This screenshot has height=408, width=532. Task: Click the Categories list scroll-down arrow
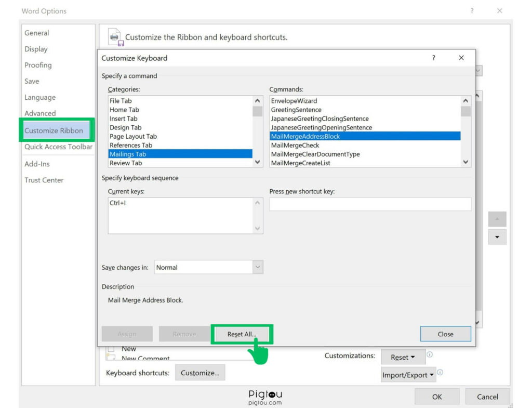pos(258,162)
